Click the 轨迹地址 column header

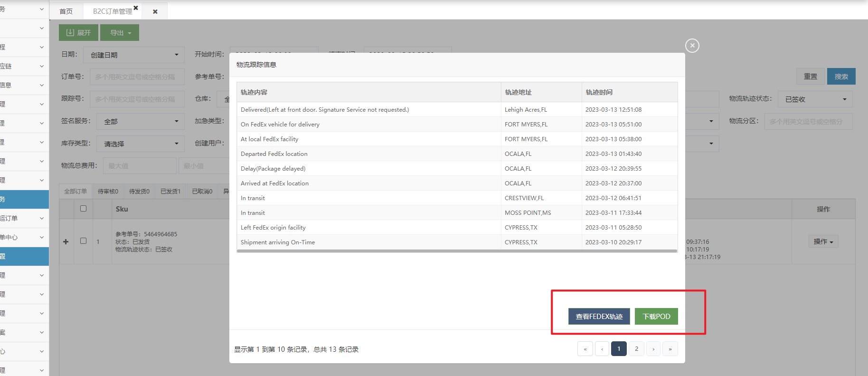(x=541, y=92)
